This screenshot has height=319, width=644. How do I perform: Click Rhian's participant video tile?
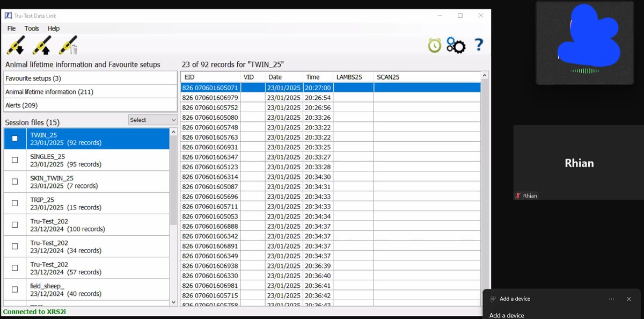click(579, 163)
